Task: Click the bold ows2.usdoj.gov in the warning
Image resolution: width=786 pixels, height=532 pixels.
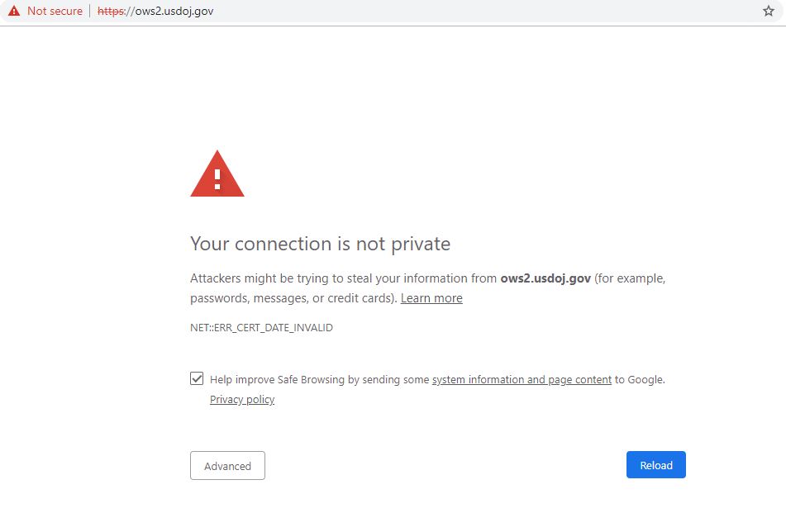Action: click(x=545, y=278)
